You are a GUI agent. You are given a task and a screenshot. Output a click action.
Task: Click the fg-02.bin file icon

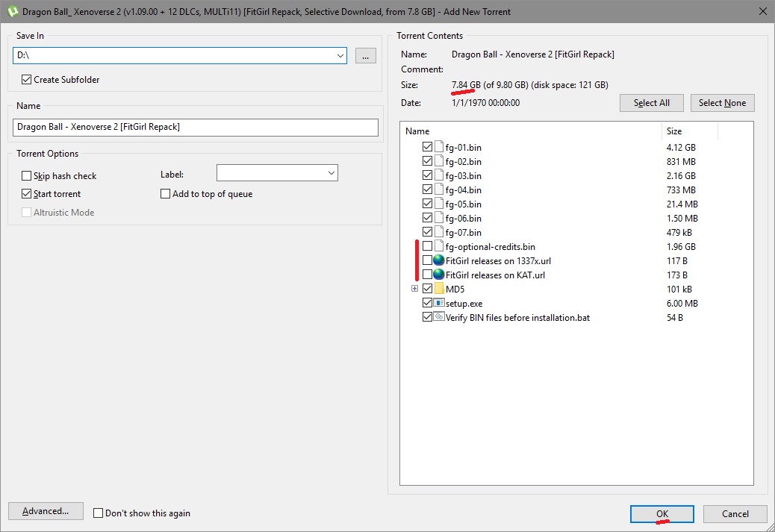(439, 161)
